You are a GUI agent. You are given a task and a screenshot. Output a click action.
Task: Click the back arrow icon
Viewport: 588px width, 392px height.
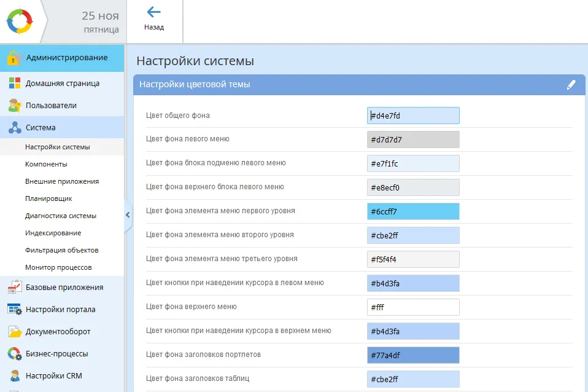coord(154,12)
